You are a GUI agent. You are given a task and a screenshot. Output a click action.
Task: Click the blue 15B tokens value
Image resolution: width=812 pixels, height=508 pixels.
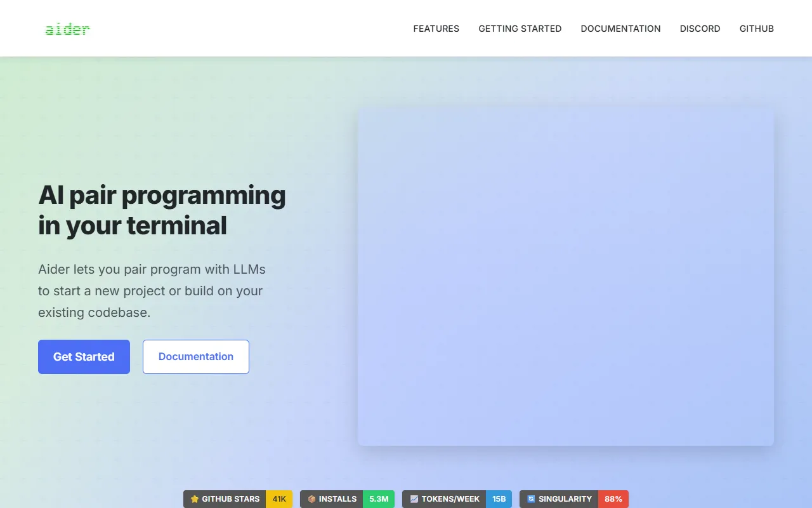(x=499, y=499)
